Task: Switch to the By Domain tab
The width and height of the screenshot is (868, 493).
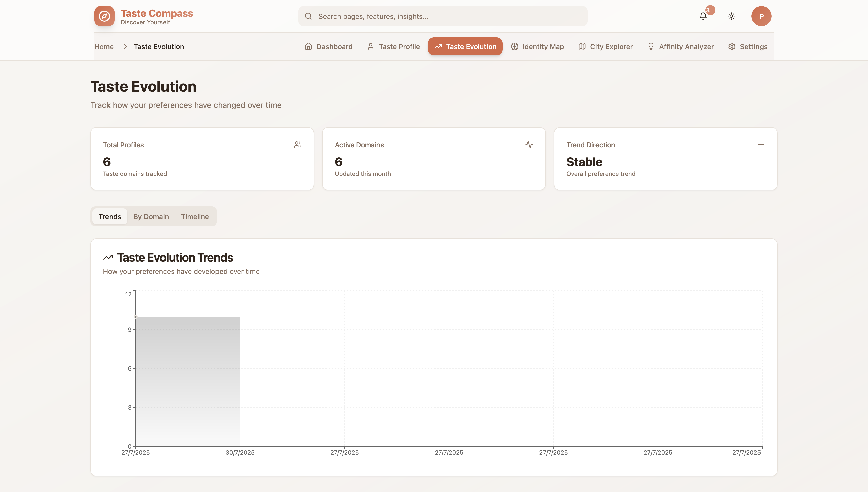Action: [151, 217]
